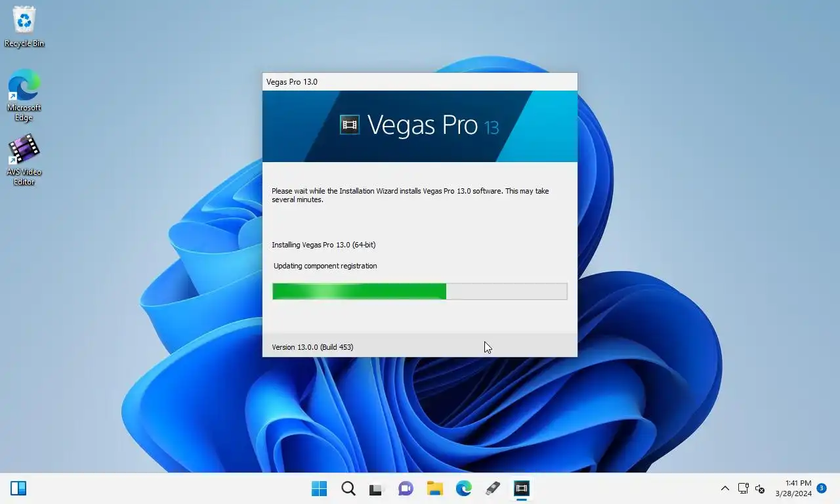Click the 'Please wait while the Installation Wizard' message
Image resolution: width=840 pixels, height=504 pixels.
410,195
